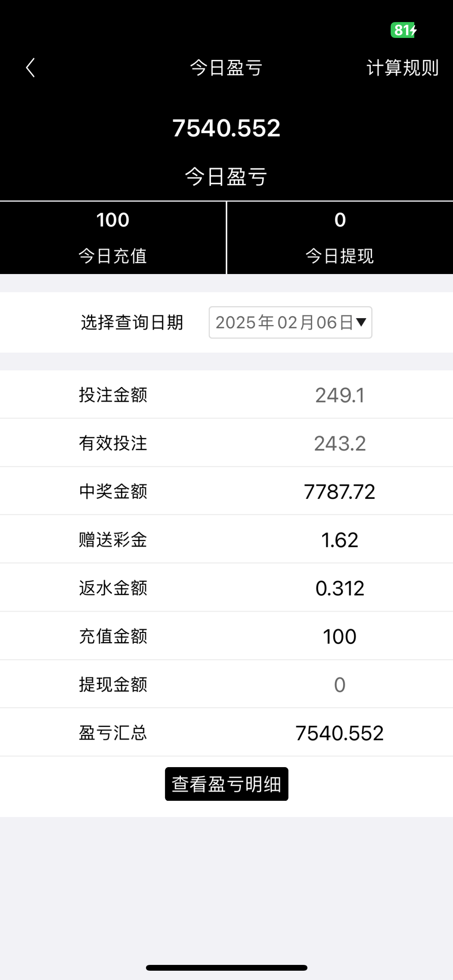Screen dimensions: 453x980
Task: Tap the 今日充值 tile
Action: click(x=113, y=238)
